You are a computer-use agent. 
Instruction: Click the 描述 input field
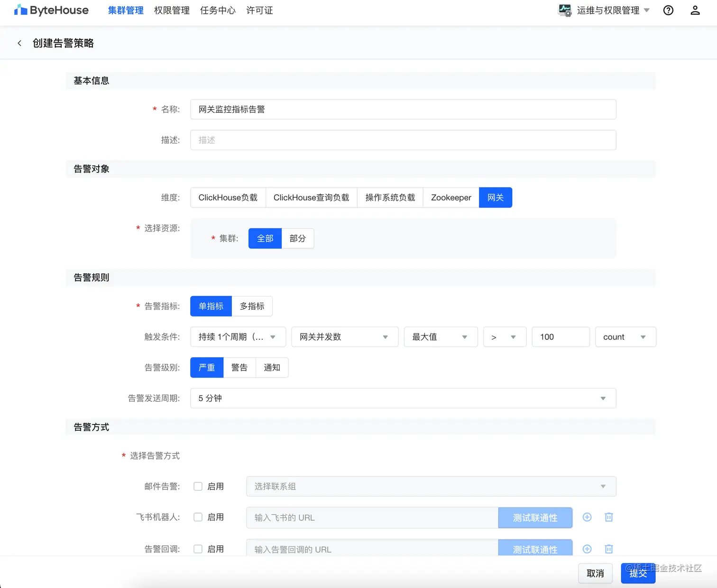[x=403, y=140]
